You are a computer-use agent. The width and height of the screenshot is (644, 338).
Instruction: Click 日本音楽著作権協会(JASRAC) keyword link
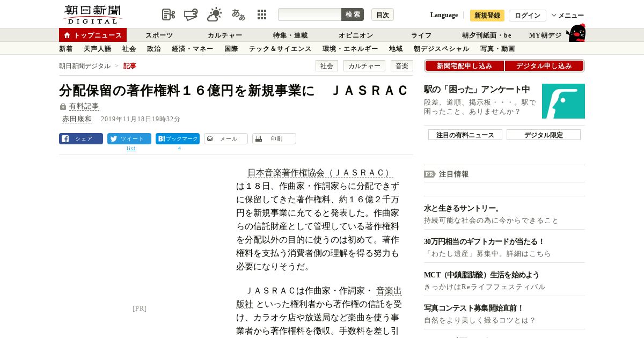click(320, 173)
